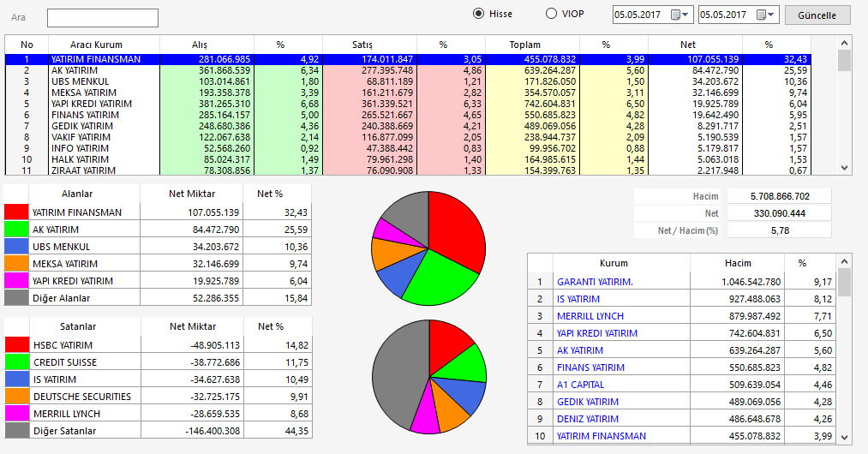
Task: Click red swatch next to HSBC YATIRIM
Action: (17, 345)
